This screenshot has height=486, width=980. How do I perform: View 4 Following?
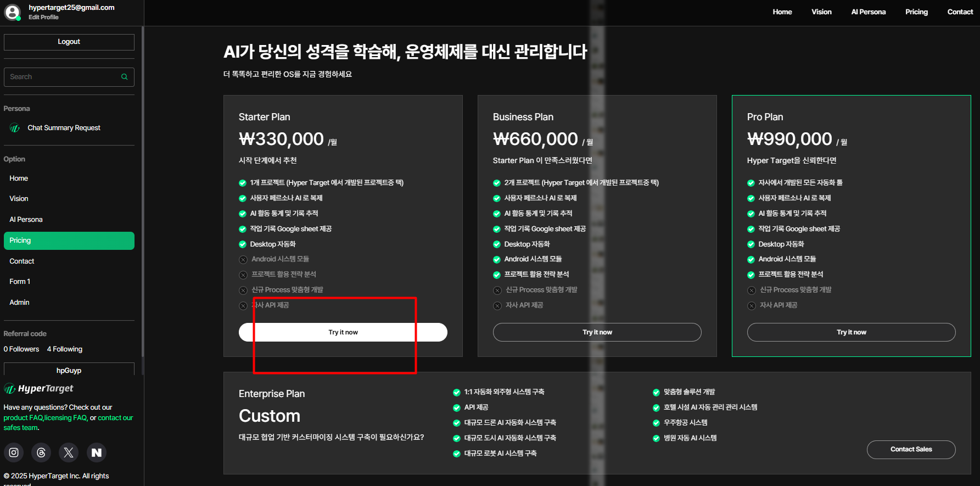point(65,349)
